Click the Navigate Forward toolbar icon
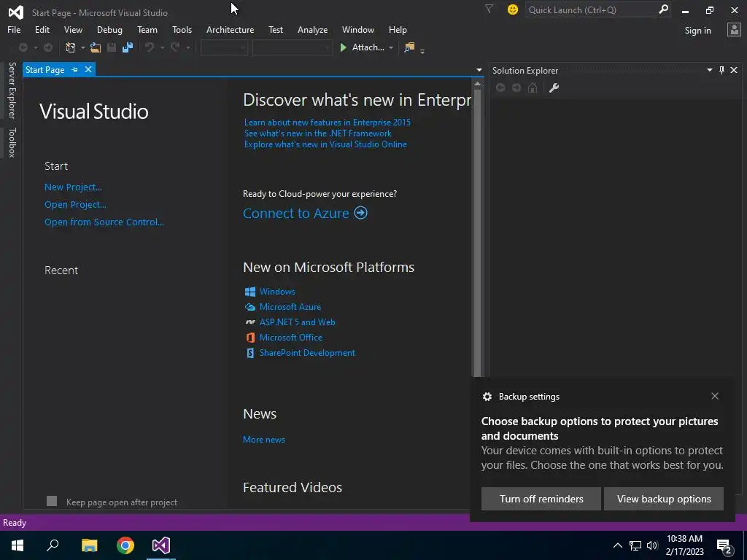Viewport: 747px width, 560px height. [48, 47]
